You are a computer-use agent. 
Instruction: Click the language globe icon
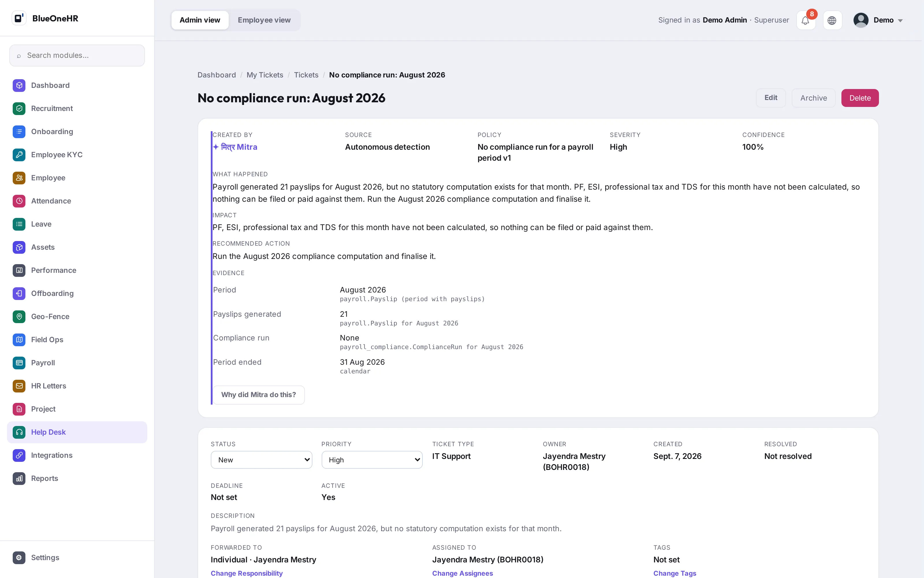click(832, 20)
